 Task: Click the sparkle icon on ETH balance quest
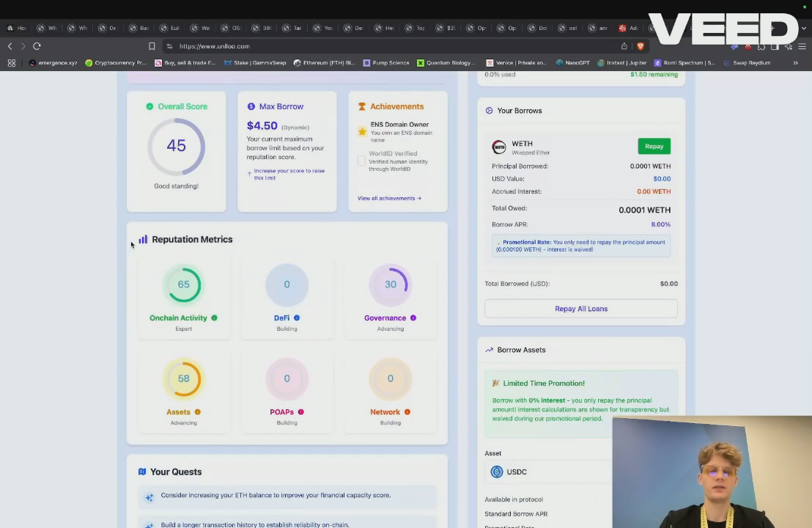point(150,497)
